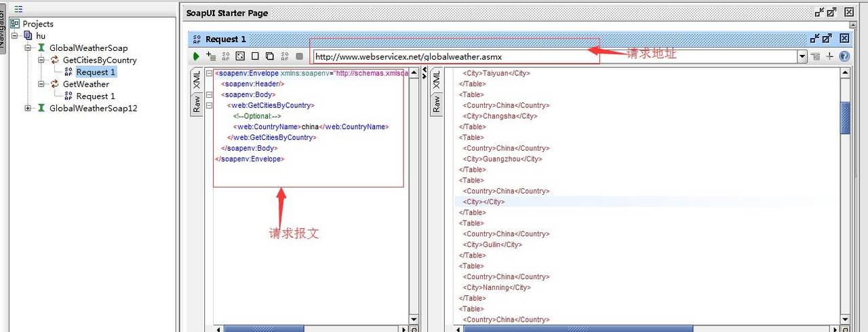Collapse the GlobalWeatherSoap interface node
The image size is (868, 332).
pos(28,48)
